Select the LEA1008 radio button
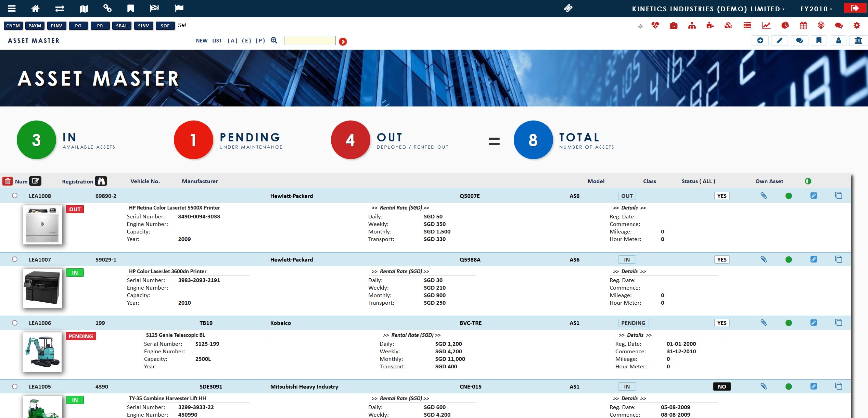This screenshot has height=418, width=868. (x=15, y=195)
